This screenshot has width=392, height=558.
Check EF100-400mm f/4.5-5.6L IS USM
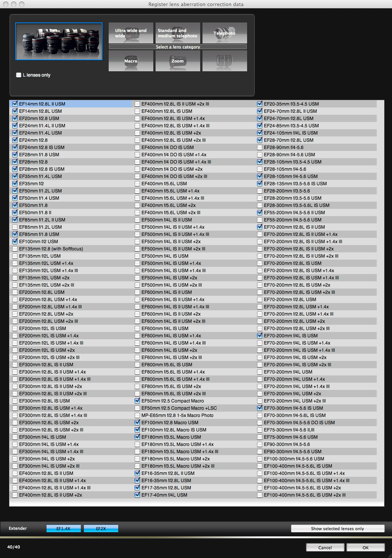(260, 466)
